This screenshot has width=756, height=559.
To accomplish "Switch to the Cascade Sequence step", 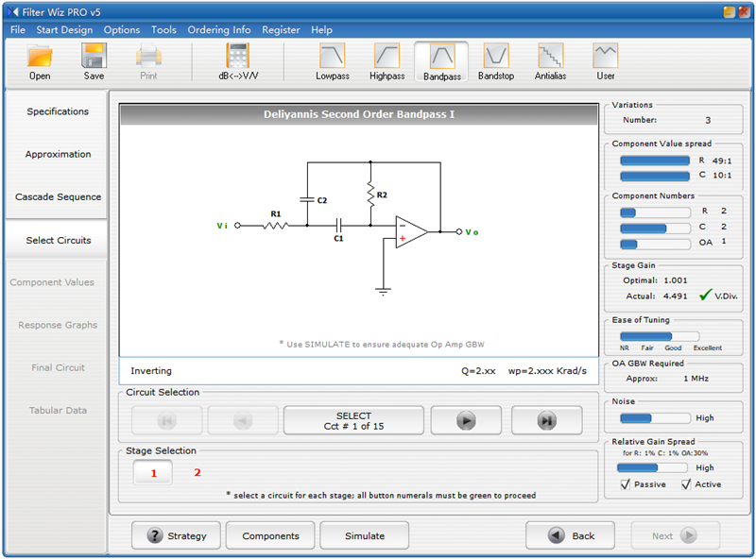I will (58, 196).
